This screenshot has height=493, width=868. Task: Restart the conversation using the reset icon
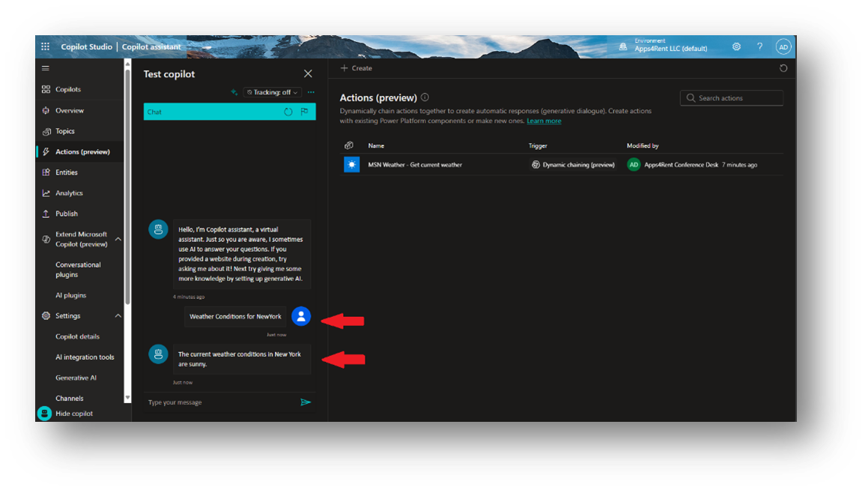coord(288,111)
